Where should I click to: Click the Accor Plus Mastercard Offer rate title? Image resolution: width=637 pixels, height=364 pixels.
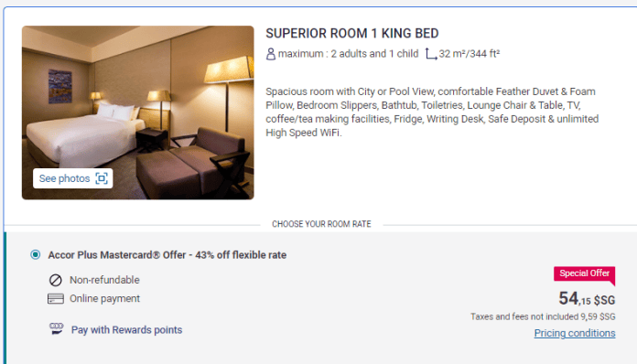pyautogui.click(x=167, y=255)
